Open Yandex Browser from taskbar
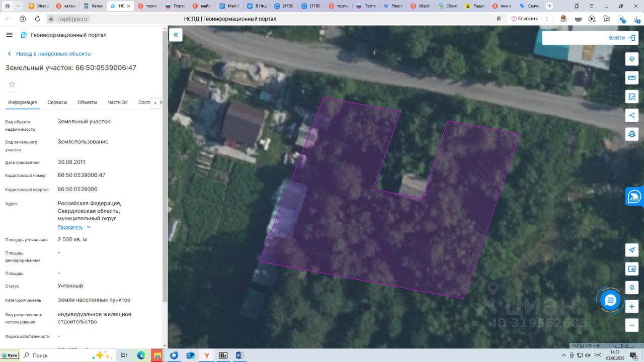This screenshot has height=362, width=644. (207, 355)
